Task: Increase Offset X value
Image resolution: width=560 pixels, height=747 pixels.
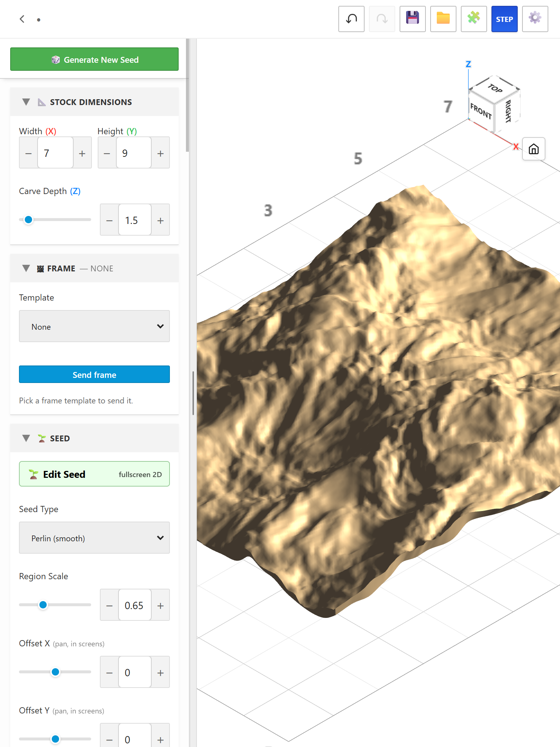Action: pos(160,672)
